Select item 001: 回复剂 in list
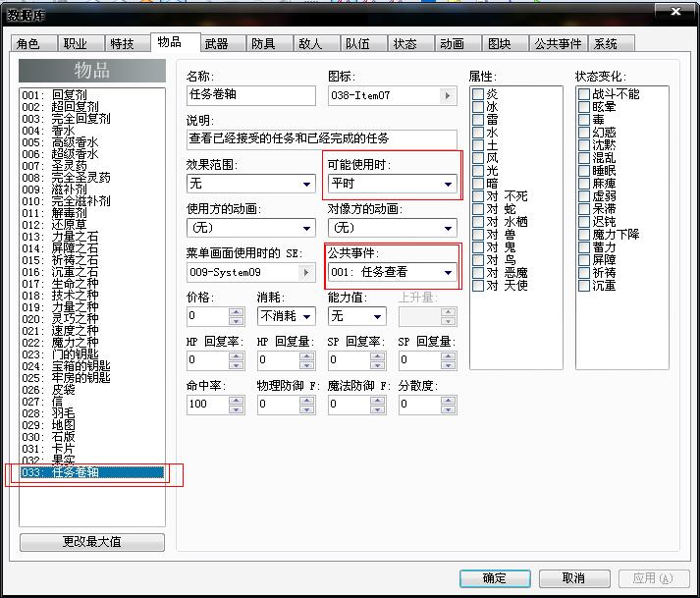Screen dimensions: 700x598 pyautogui.click(x=92, y=95)
